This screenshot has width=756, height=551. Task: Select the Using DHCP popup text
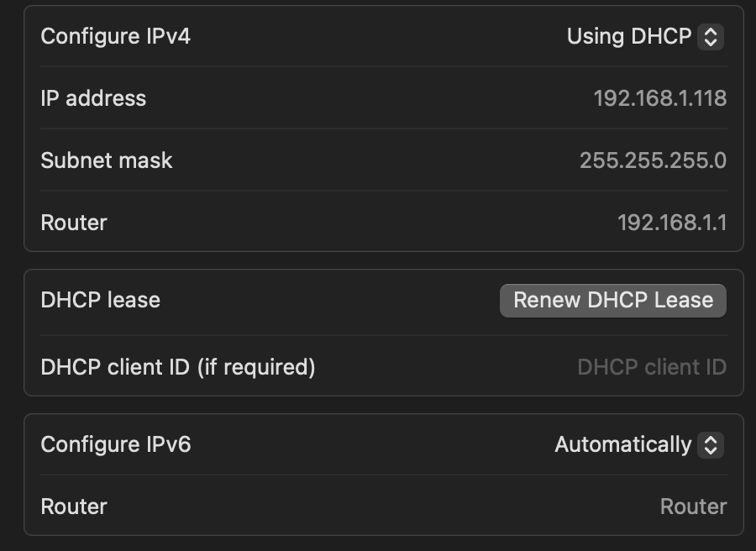(x=628, y=37)
